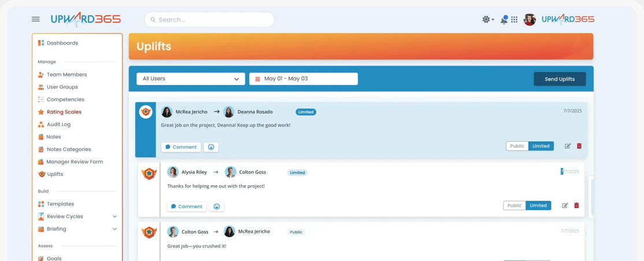Screen dimensions: 644x261
Task: Set McRea Jericho's uplift visibility to Public
Action: [x=517, y=146]
